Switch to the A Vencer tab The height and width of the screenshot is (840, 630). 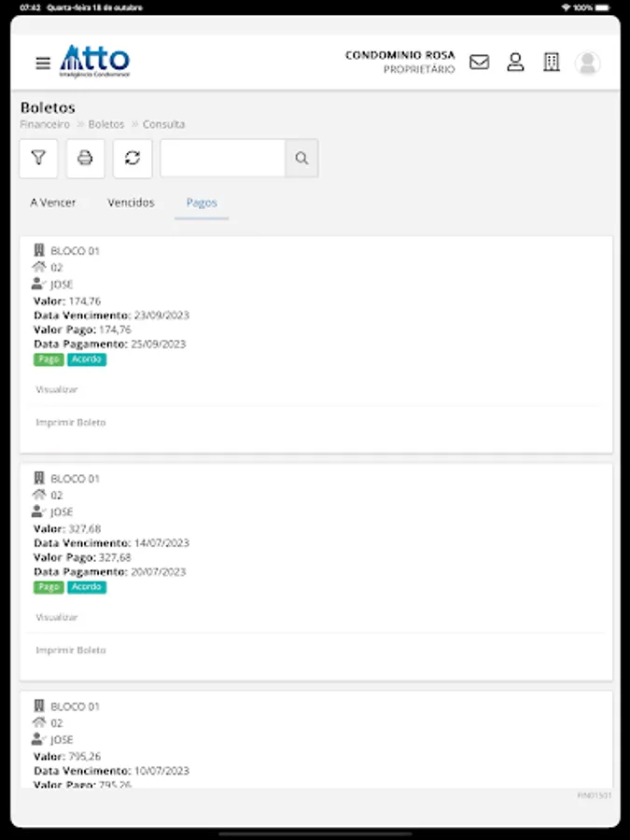[52, 202]
